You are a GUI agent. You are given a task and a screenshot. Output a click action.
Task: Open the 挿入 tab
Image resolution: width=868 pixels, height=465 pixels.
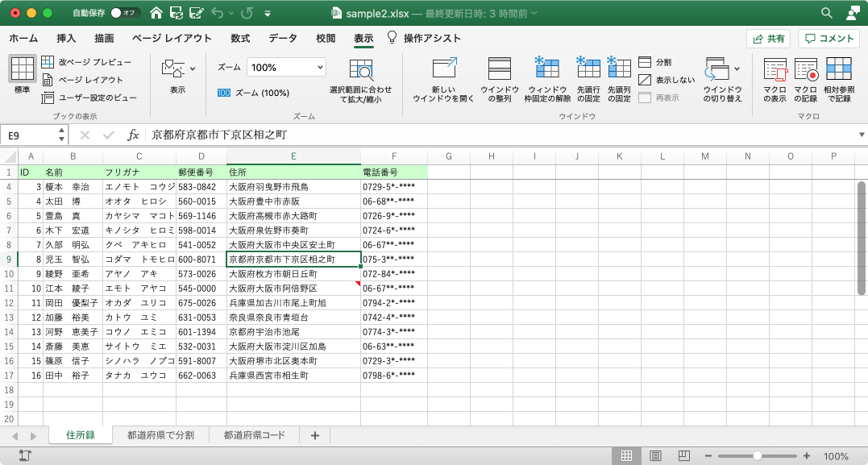[x=66, y=38]
